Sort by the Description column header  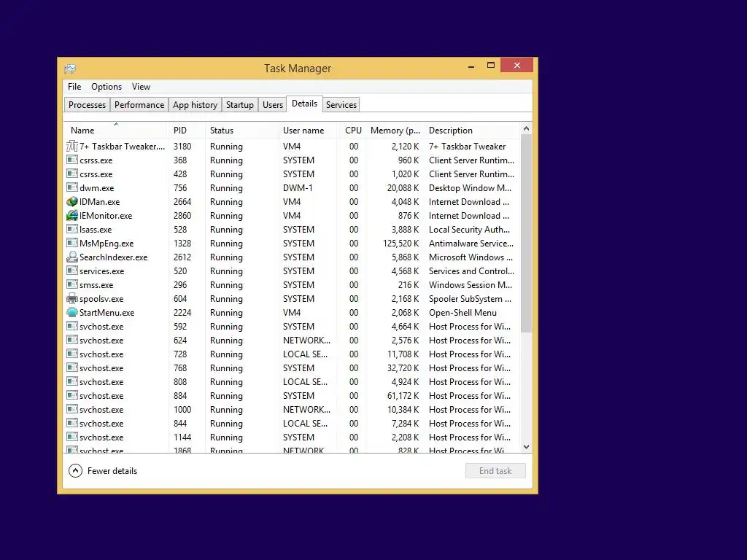472,130
